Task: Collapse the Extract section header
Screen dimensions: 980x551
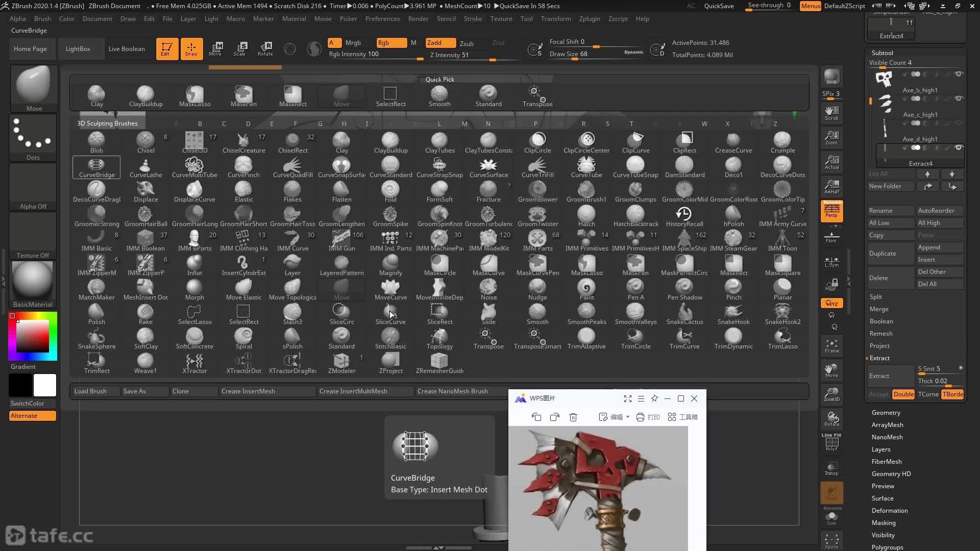Action: [879, 358]
